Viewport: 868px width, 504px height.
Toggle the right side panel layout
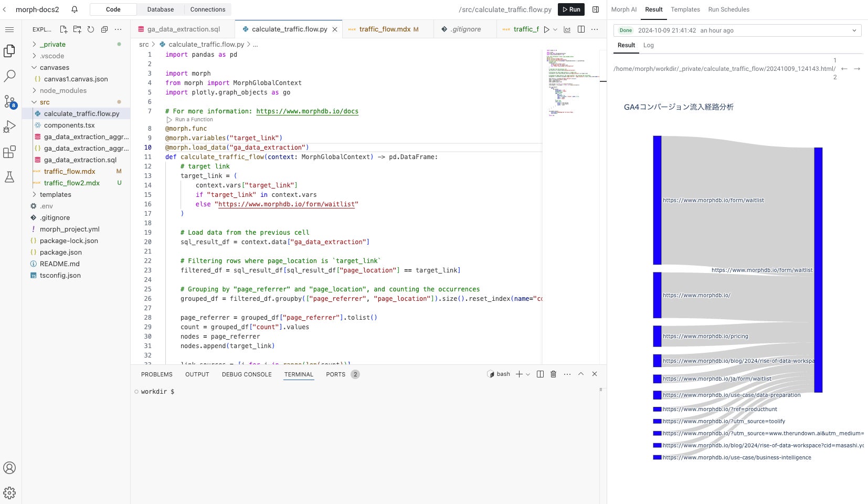(x=596, y=9)
